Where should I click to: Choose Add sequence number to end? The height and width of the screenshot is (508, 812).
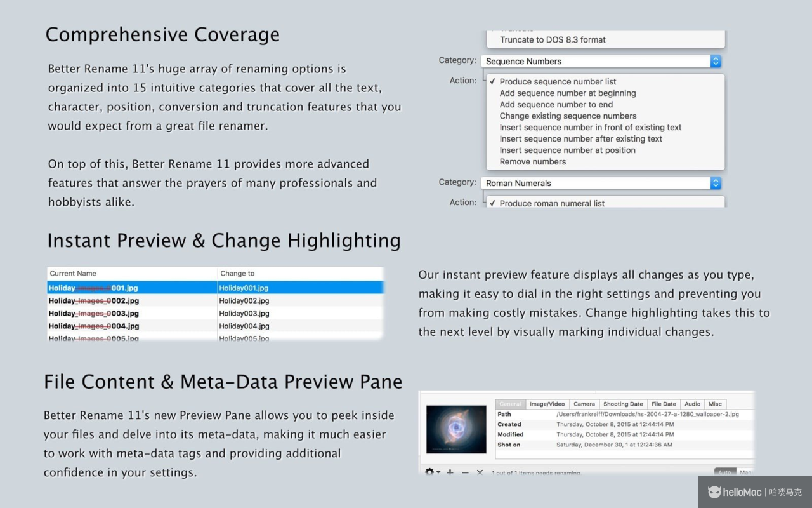pyautogui.click(x=556, y=104)
